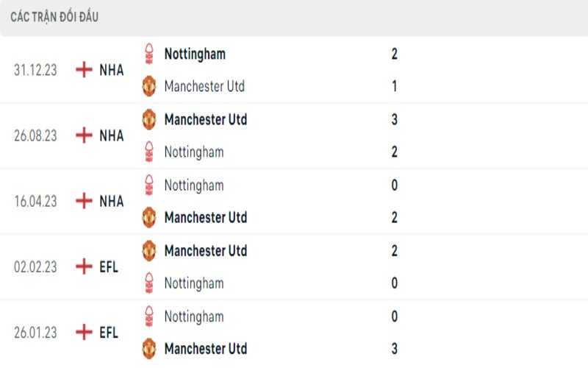588x368 pixels.
Task: Click the CÁC TRẬN ĐỐI ĐẦU header
Action: pos(54,17)
